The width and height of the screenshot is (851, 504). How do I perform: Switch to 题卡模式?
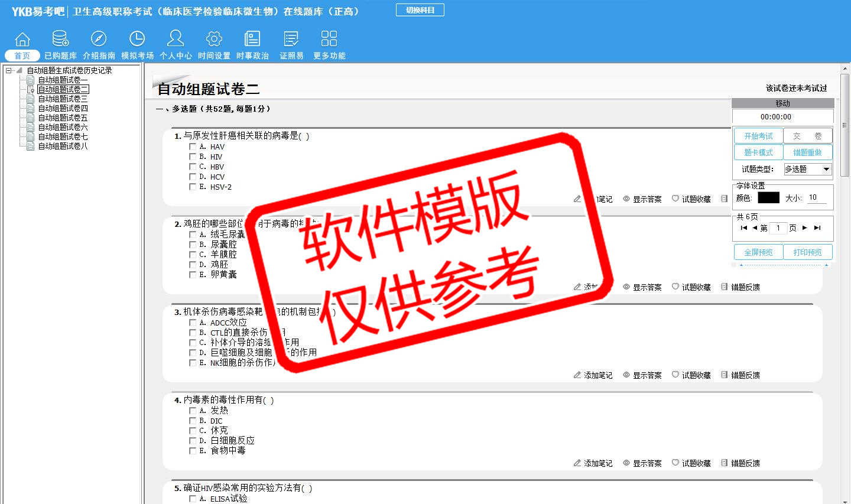click(x=758, y=152)
